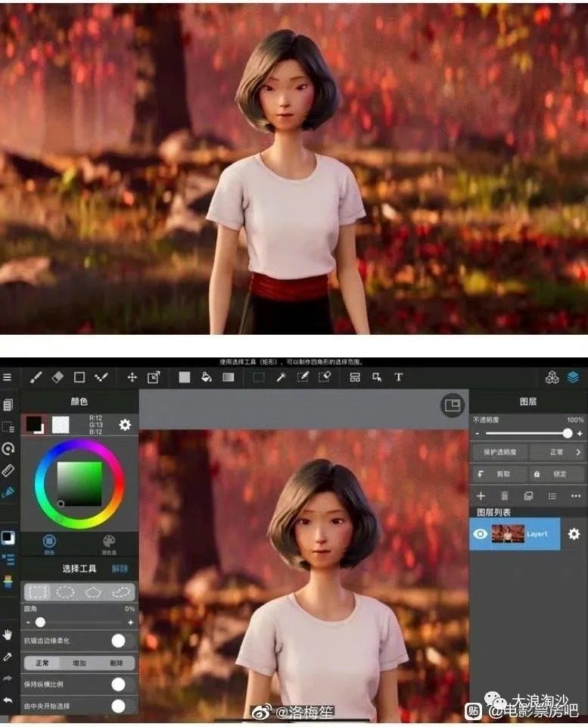Click the rotate canvas icon in sidebar

point(8,448)
